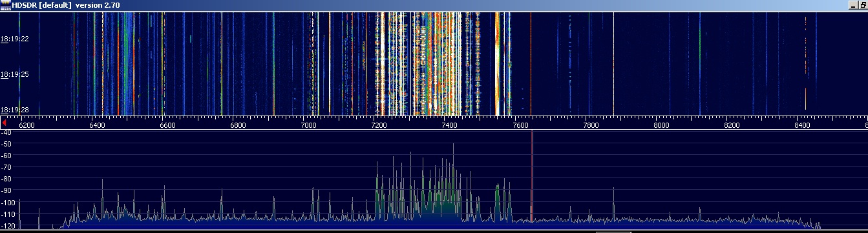Screen dimensions: 868x233
Task: Click the 18:19:22 waterfall timestamp
Action: pyautogui.click(x=14, y=39)
